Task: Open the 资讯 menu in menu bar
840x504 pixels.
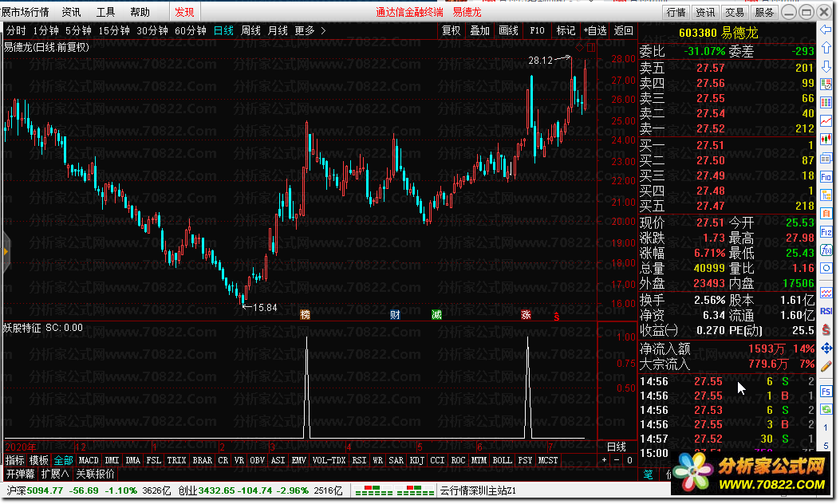Action: pos(71,12)
